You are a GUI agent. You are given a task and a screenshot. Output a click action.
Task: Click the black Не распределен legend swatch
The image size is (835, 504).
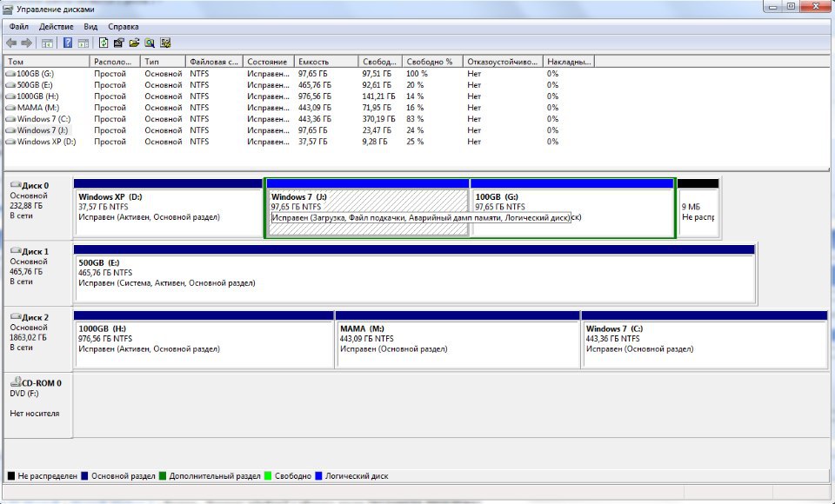[x=11, y=476]
